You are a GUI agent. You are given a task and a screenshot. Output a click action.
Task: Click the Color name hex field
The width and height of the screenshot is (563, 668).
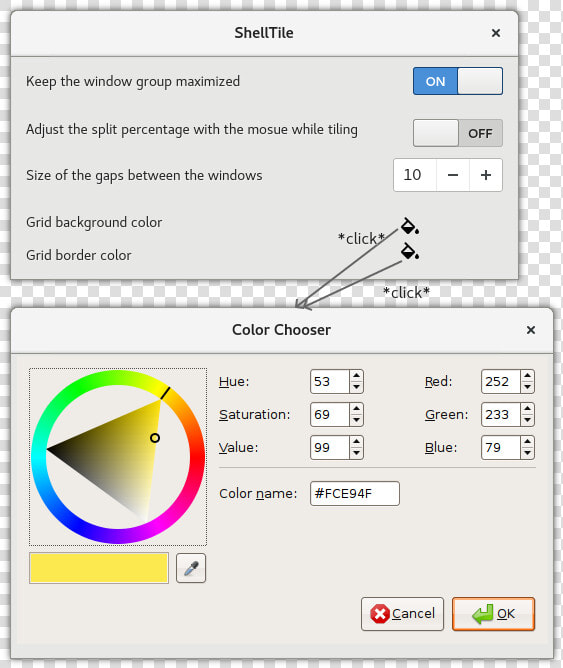tap(355, 493)
